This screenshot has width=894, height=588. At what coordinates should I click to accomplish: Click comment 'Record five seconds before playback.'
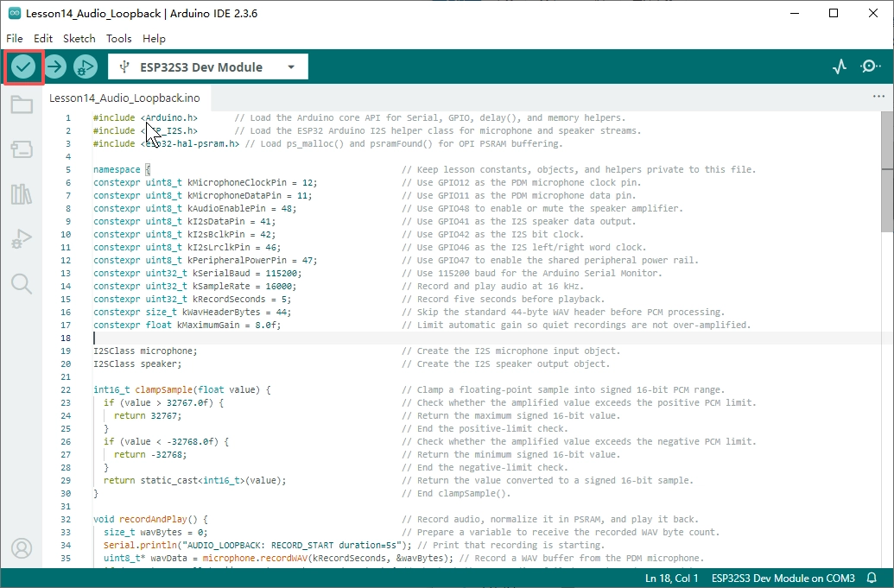504,299
